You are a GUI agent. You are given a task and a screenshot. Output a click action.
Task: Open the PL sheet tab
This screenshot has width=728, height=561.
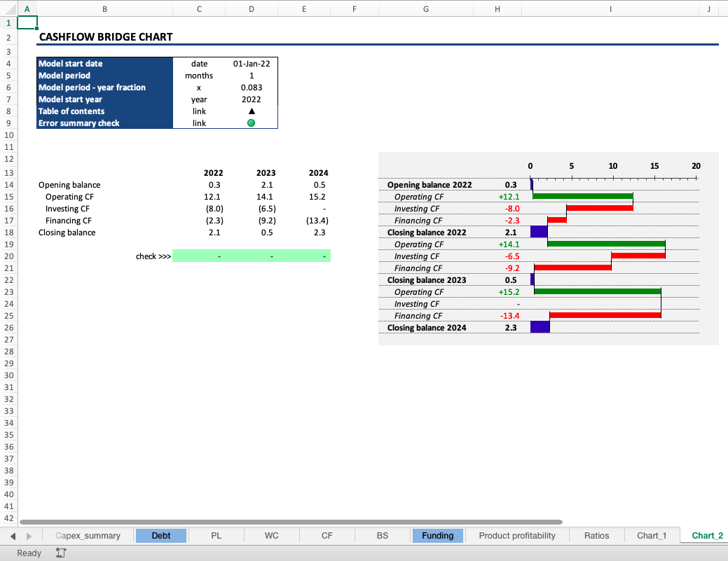click(x=216, y=536)
